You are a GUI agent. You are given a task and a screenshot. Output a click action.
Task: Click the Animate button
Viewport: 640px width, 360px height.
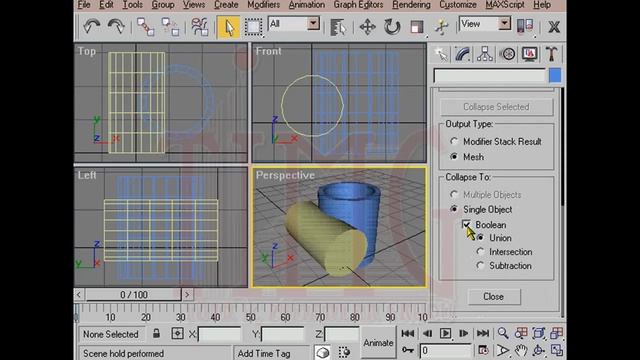[x=378, y=343]
